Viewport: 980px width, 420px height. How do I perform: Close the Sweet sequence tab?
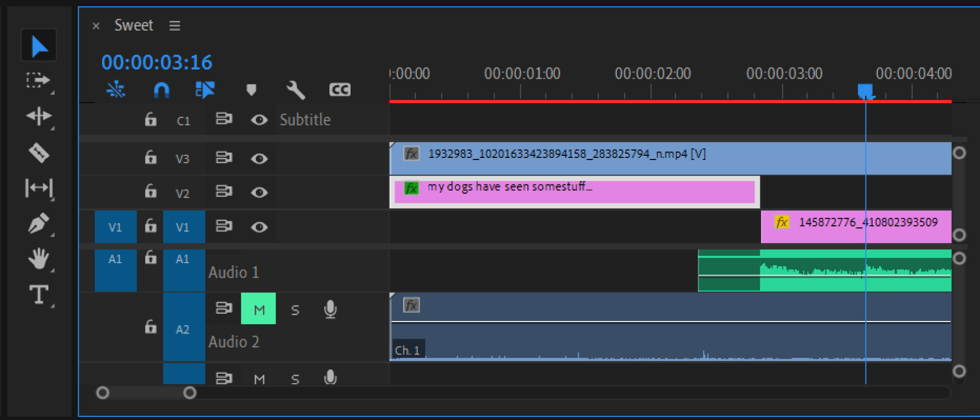(x=96, y=26)
